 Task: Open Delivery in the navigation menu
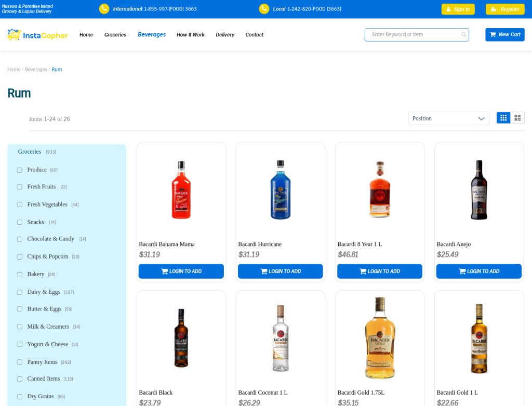tap(225, 35)
